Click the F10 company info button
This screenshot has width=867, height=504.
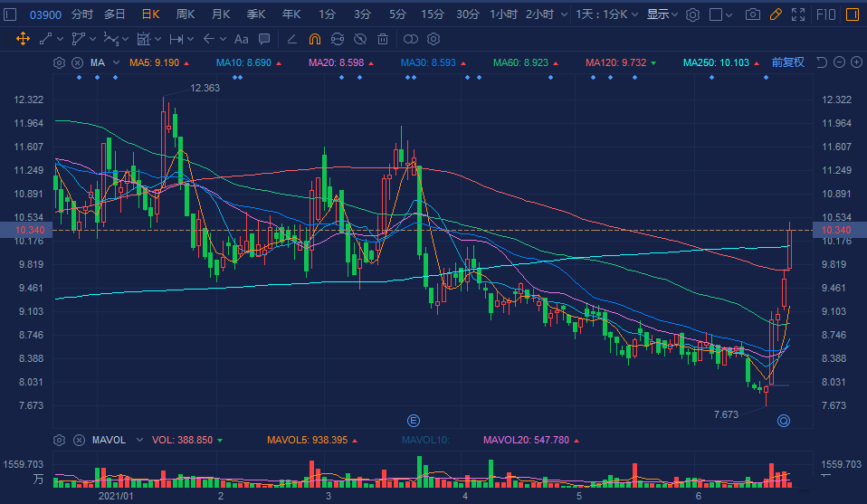pos(825,14)
